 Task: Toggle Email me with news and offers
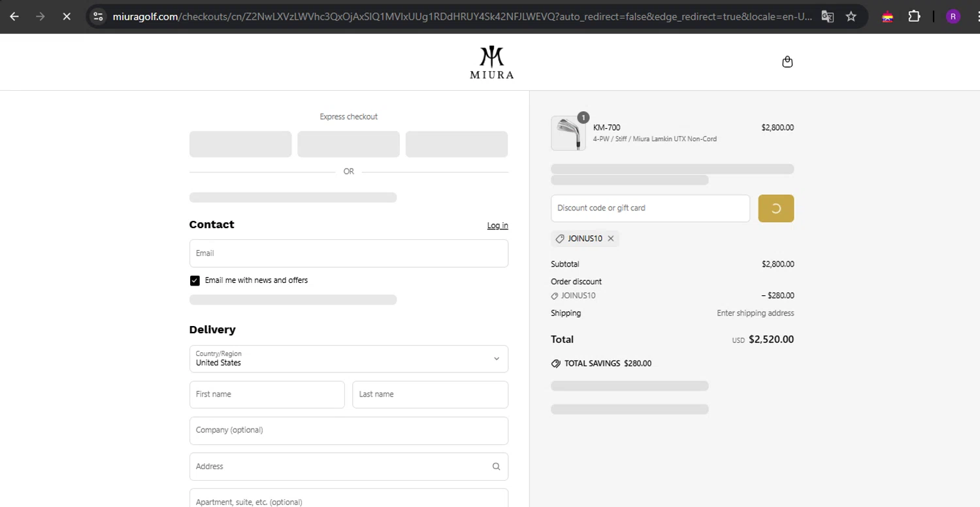tap(195, 280)
